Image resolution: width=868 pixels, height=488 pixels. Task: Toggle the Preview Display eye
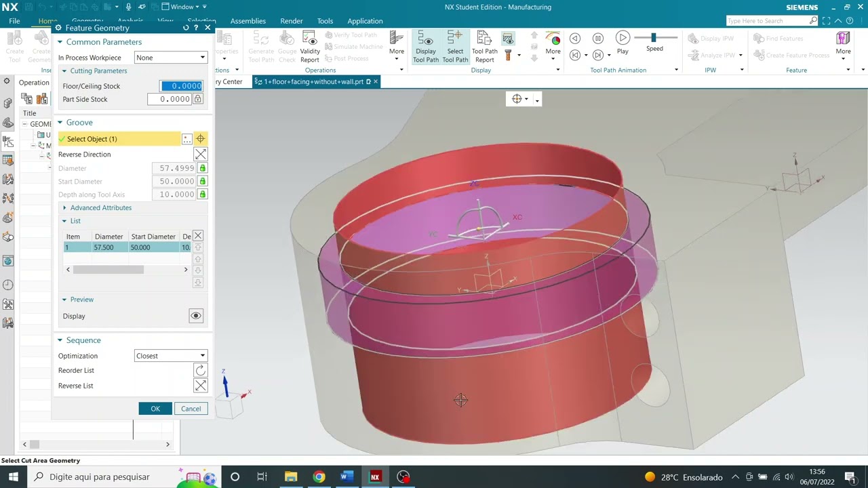(195, 316)
